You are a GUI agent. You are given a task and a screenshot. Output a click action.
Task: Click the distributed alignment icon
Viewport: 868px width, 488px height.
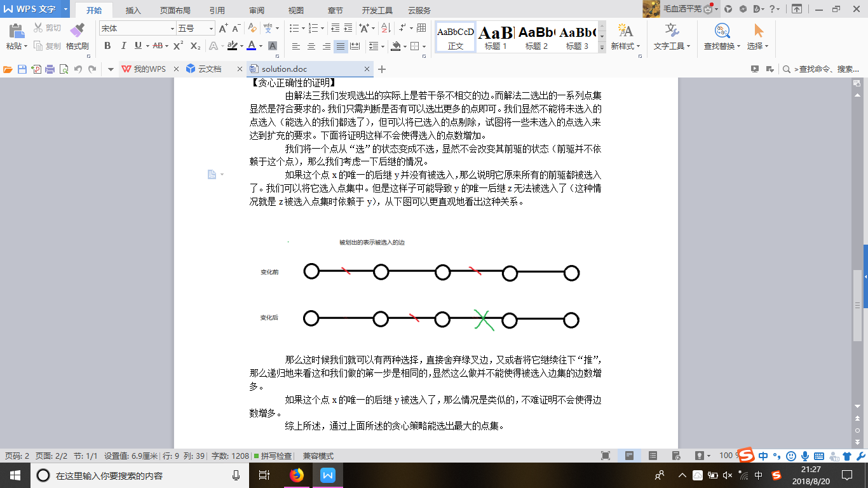click(355, 46)
